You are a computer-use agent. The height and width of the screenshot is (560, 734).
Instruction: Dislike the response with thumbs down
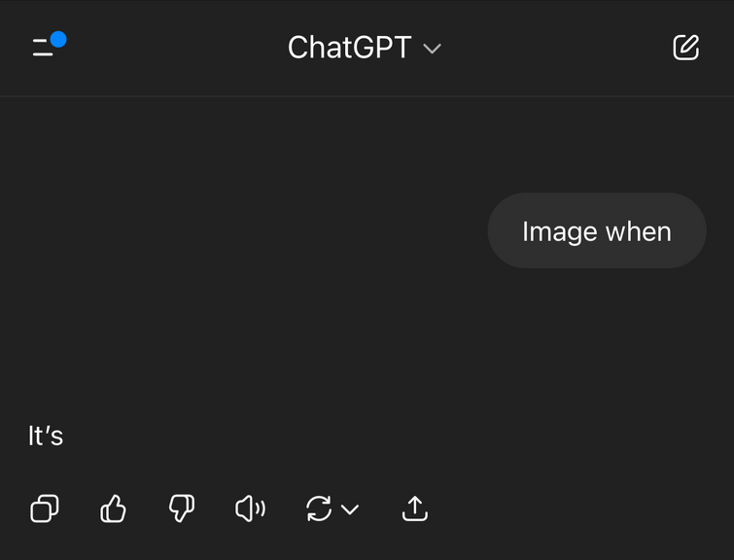(x=182, y=508)
